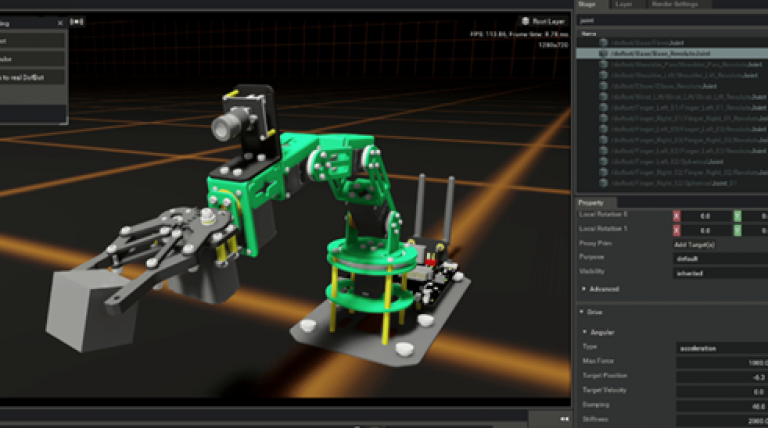Screen dimensions: 768x428
Task: Click the Name column header
Action: pos(589,34)
